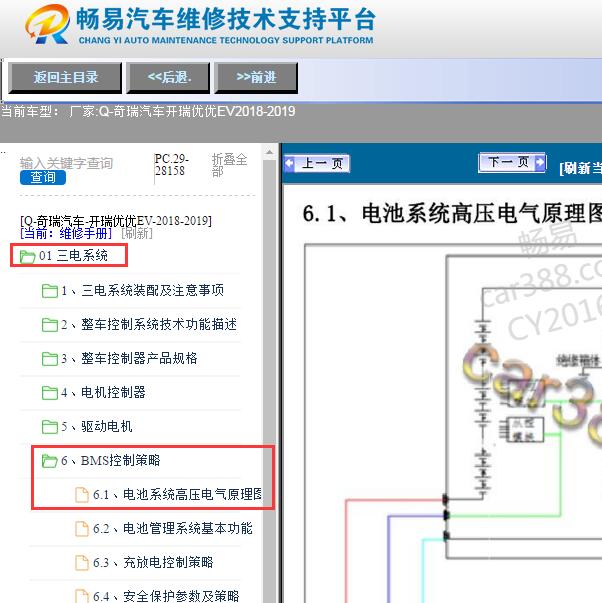This screenshot has width=602, height=603.
Task: Click the 返回主目录 button
Action: [x=65, y=78]
